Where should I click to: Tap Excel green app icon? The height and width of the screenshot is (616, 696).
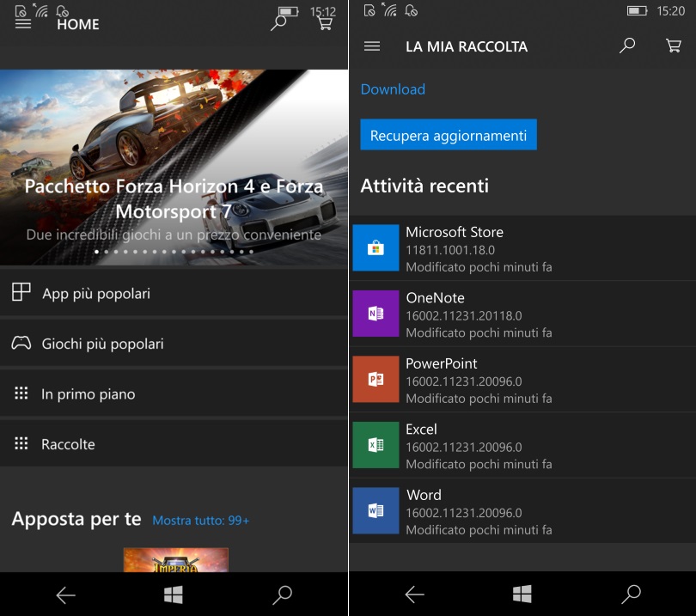[x=376, y=445]
